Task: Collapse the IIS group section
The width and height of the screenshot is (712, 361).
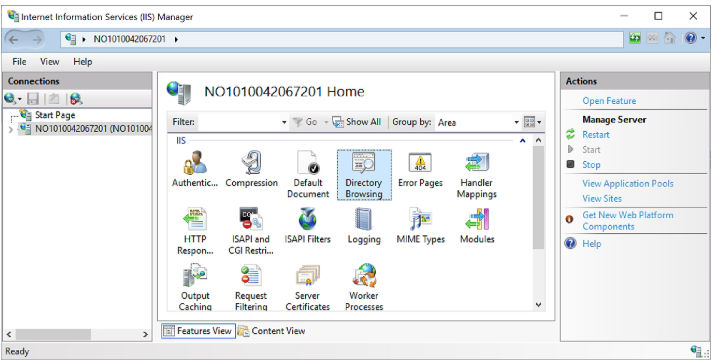Action: 522,141
